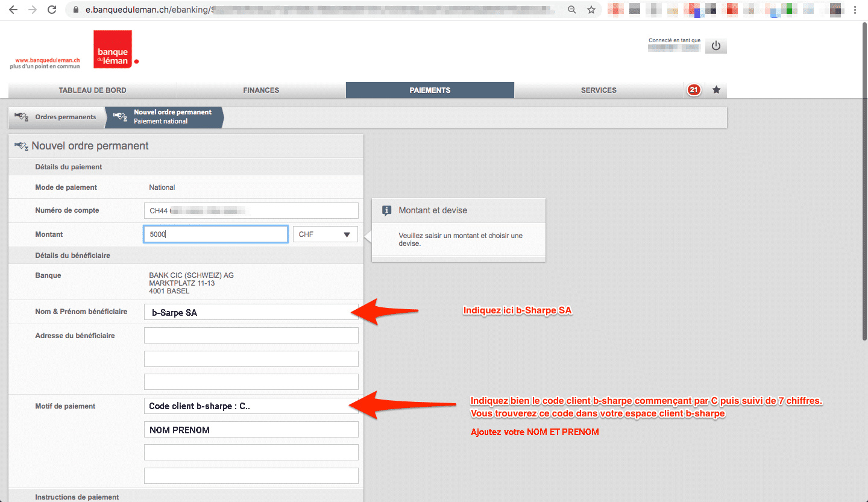The height and width of the screenshot is (502, 868).
Task: Open Chrome three-dot menu
Action: (x=855, y=10)
